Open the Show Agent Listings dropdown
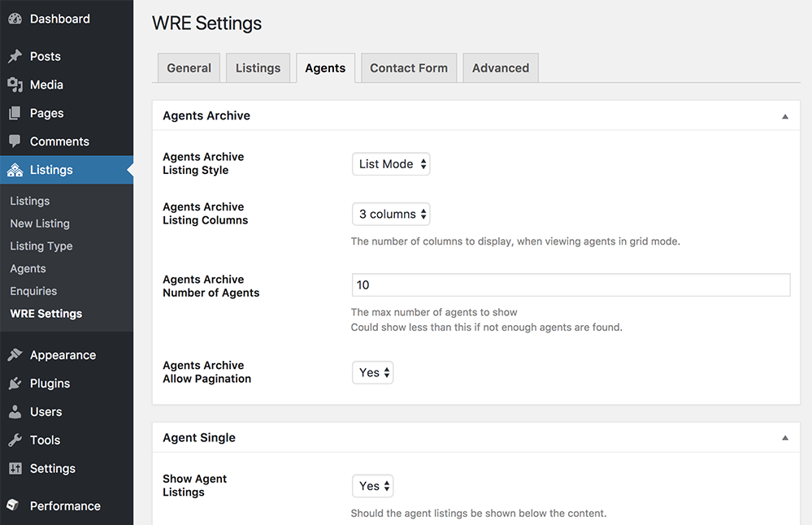The width and height of the screenshot is (812, 525). pos(372,486)
